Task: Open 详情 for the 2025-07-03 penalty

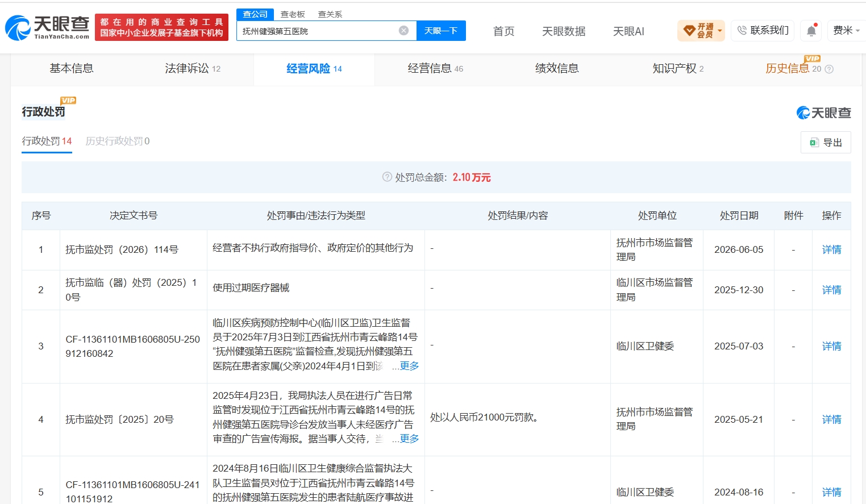Action: coord(831,347)
